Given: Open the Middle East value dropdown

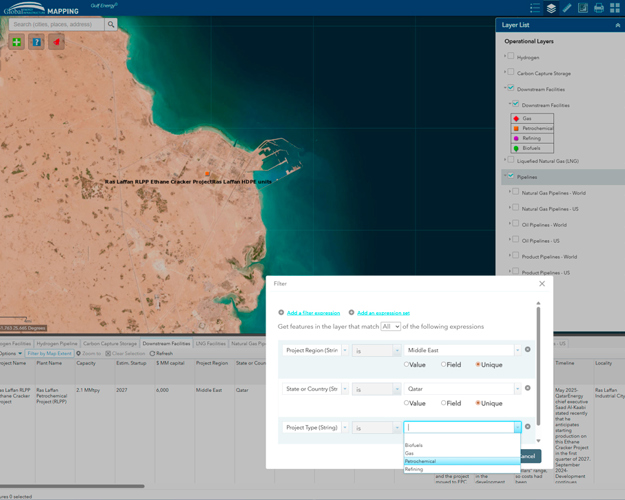Looking at the screenshot, I should pos(517,350).
